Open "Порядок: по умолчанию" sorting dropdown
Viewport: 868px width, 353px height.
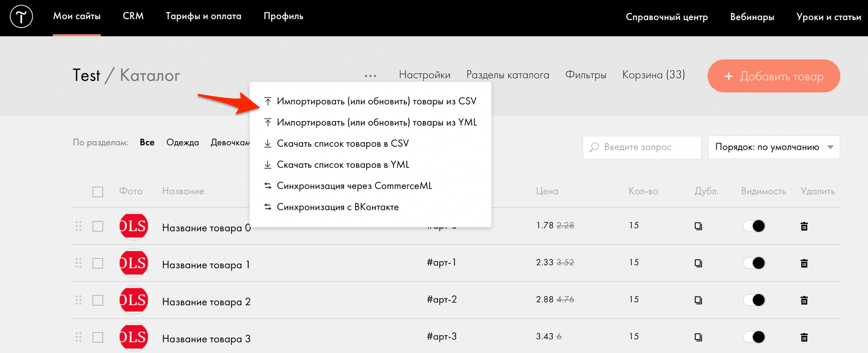point(773,147)
